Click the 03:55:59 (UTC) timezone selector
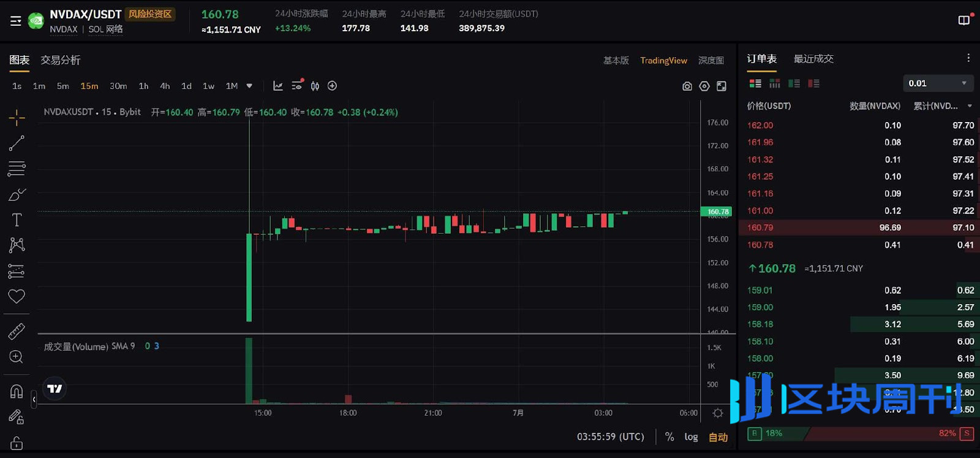This screenshot has width=980, height=458. click(611, 437)
